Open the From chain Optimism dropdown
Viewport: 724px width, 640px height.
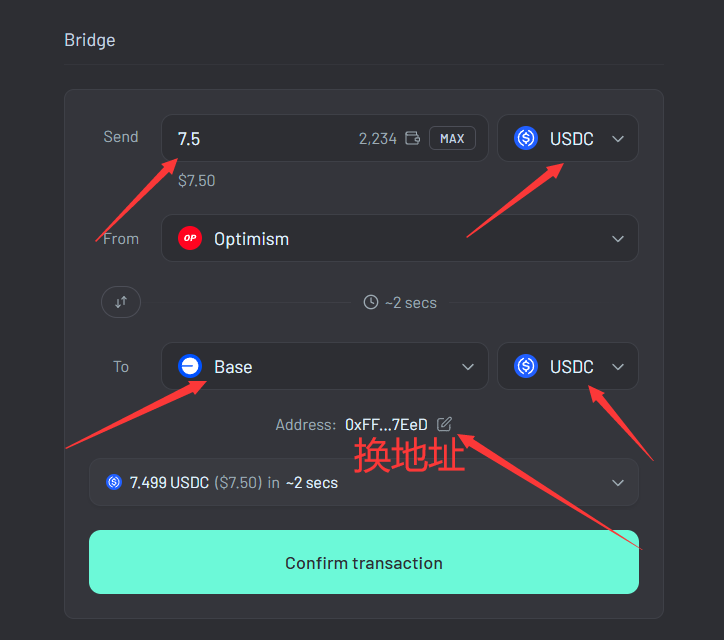point(400,238)
